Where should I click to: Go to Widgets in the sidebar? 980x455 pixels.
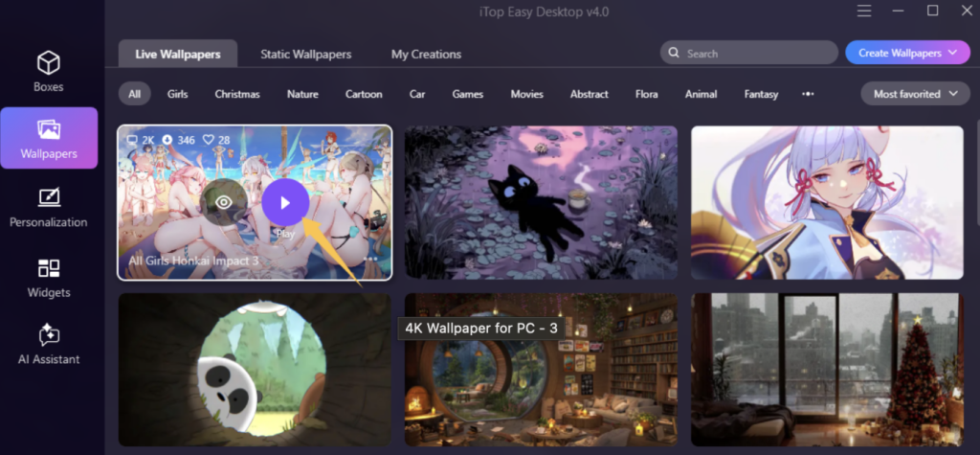tap(49, 278)
